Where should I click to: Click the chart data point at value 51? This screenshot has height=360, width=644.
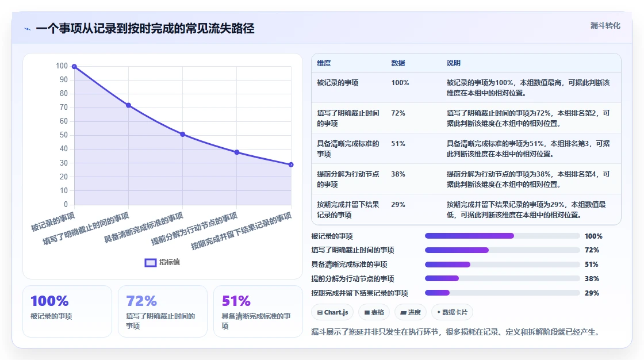click(183, 135)
